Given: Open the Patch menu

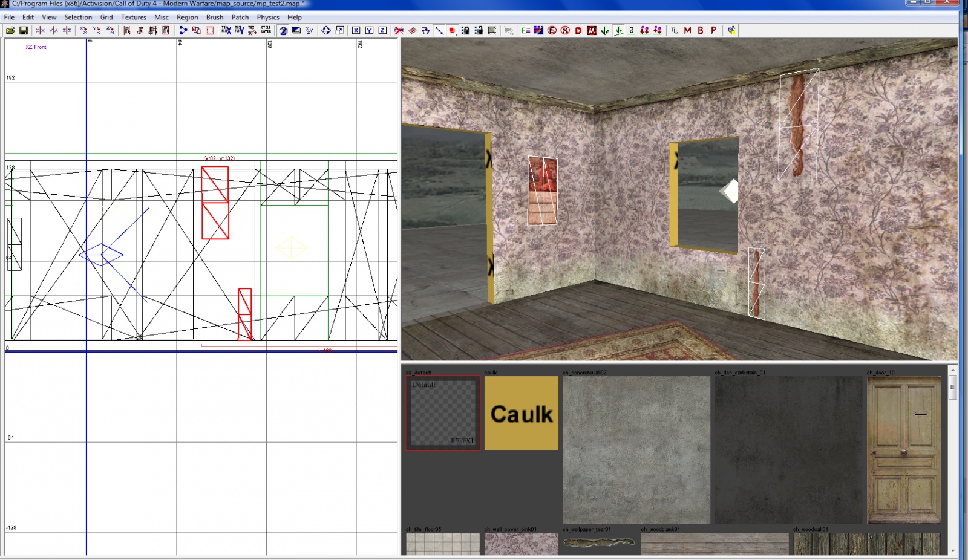Looking at the screenshot, I should [240, 17].
